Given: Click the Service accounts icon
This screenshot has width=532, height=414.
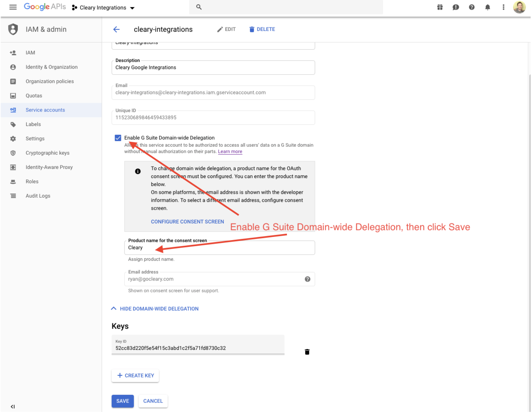Looking at the screenshot, I should 13,110.
